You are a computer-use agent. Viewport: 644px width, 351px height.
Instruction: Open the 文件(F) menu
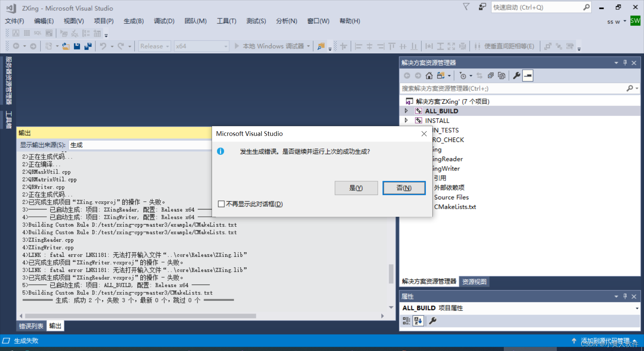(14, 21)
